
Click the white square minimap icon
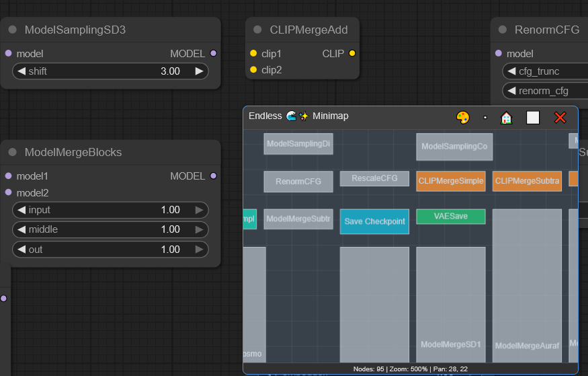pyautogui.click(x=533, y=118)
